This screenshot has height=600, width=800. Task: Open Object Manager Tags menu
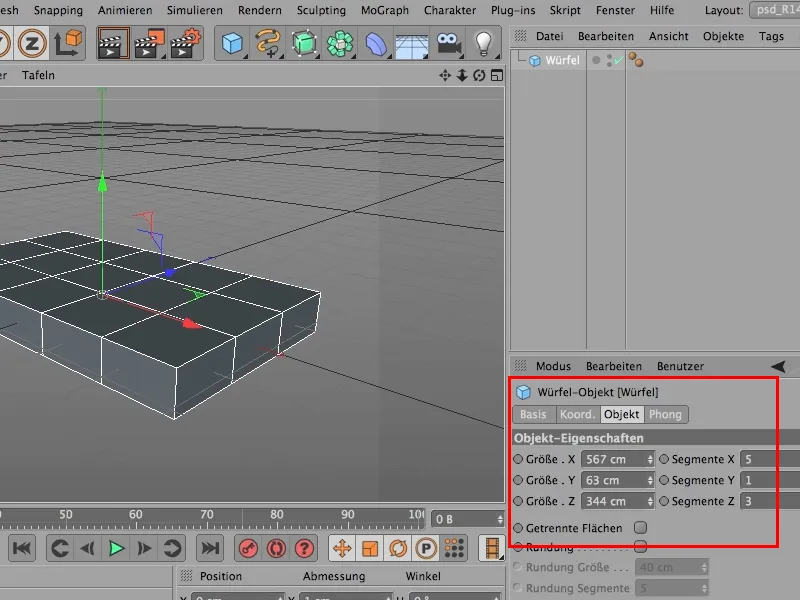click(771, 36)
